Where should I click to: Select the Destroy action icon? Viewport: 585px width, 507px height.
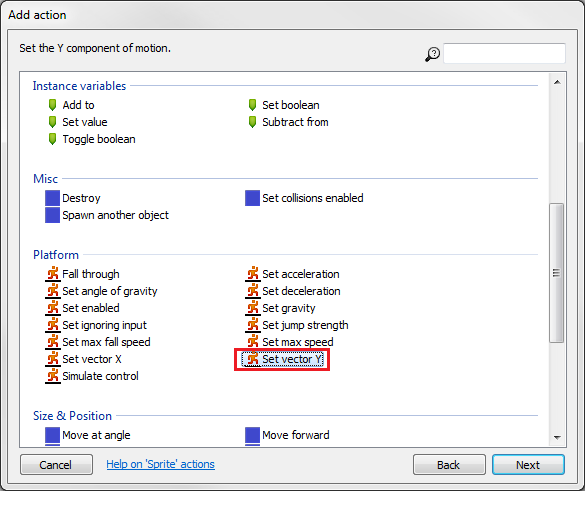tap(53, 198)
